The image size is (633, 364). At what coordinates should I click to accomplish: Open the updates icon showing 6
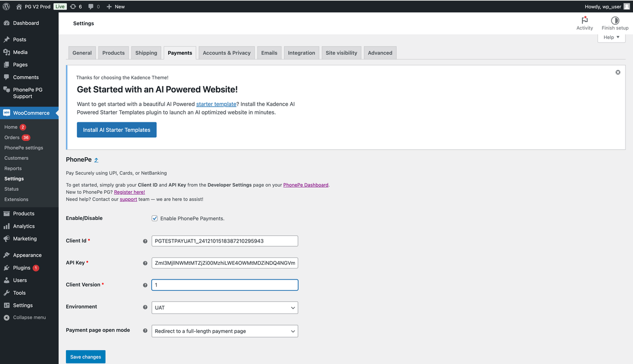coord(73,6)
